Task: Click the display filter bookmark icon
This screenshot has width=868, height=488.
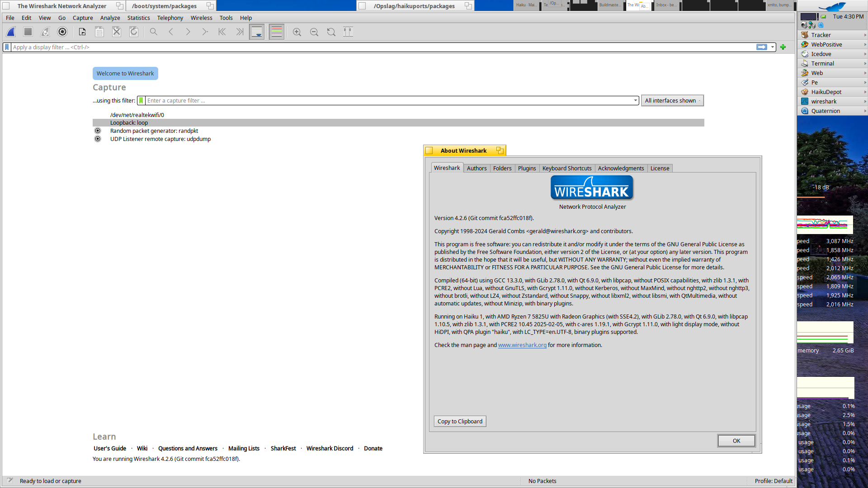Action: pyautogui.click(x=7, y=47)
